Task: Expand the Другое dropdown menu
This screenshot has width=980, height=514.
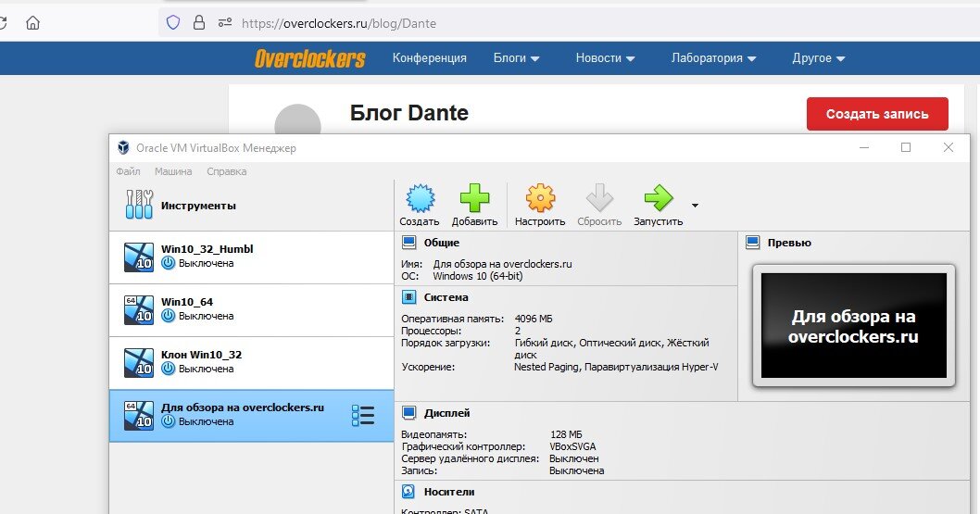Action: point(819,58)
